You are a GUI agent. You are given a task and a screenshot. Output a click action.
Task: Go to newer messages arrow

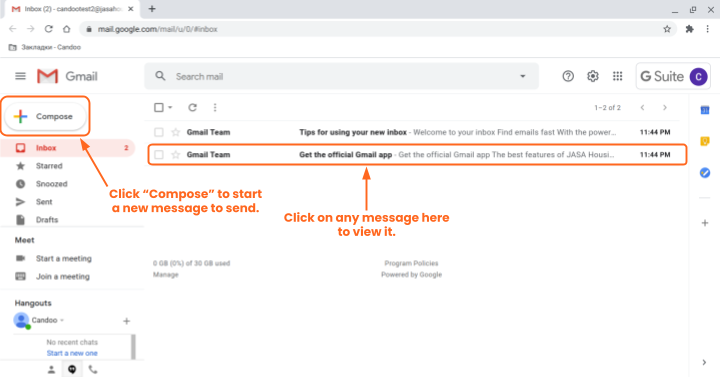click(642, 107)
